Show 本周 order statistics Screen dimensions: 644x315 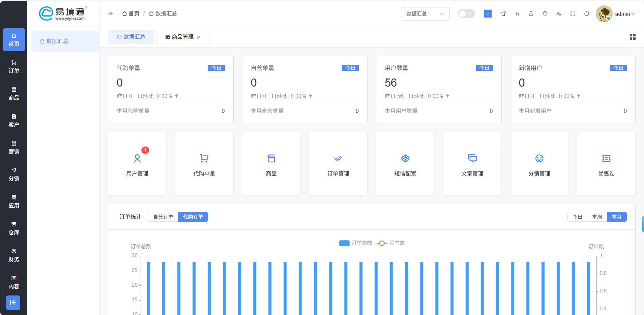597,217
